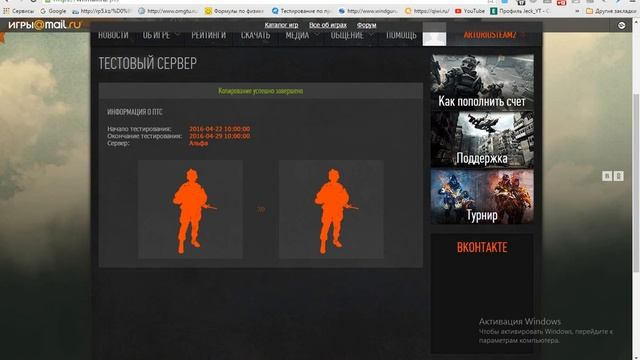Image resolution: width=640 pixels, height=360 pixels.
Task: Expand the Общение dropdown menu
Action: coord(351,36)
